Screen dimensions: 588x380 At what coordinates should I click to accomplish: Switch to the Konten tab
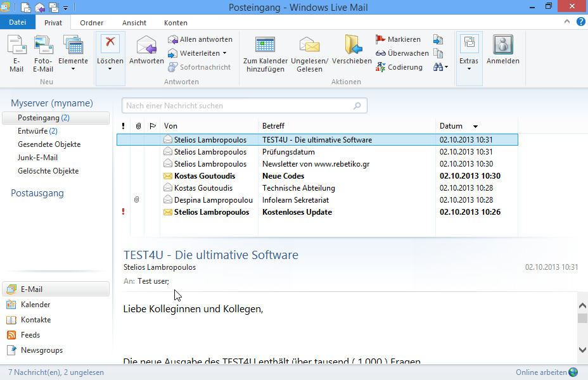[x=176, y=23]
